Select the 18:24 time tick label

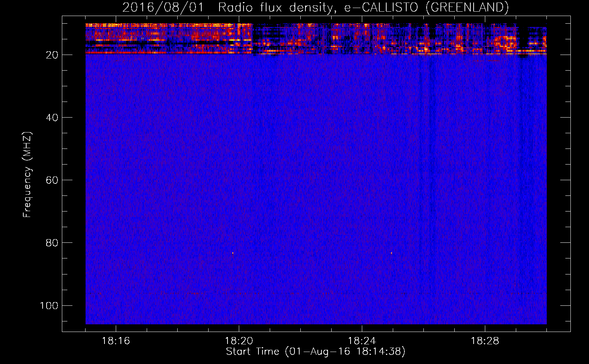362,341
